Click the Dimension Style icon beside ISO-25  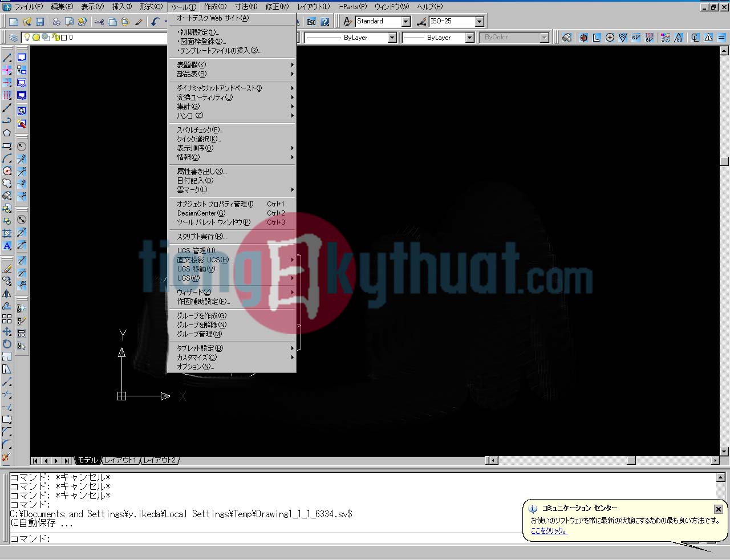(421, 22)
